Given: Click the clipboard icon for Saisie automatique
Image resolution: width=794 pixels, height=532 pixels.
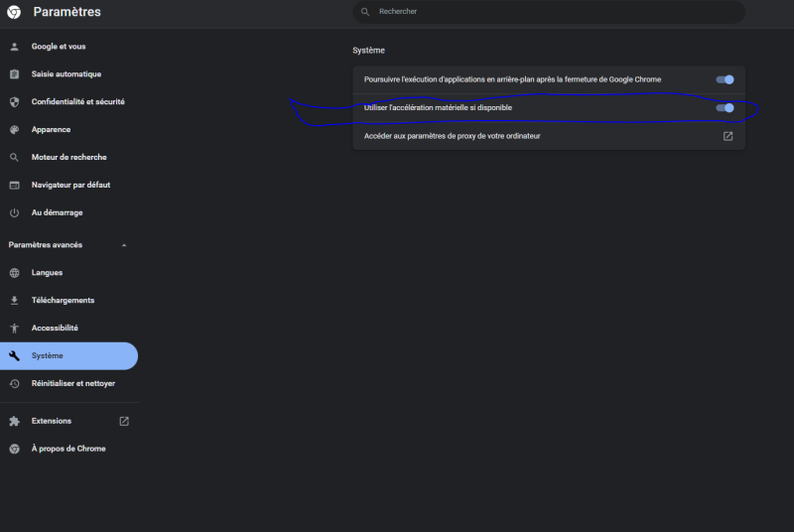Looking at the screenshot, I should (14, 74).
